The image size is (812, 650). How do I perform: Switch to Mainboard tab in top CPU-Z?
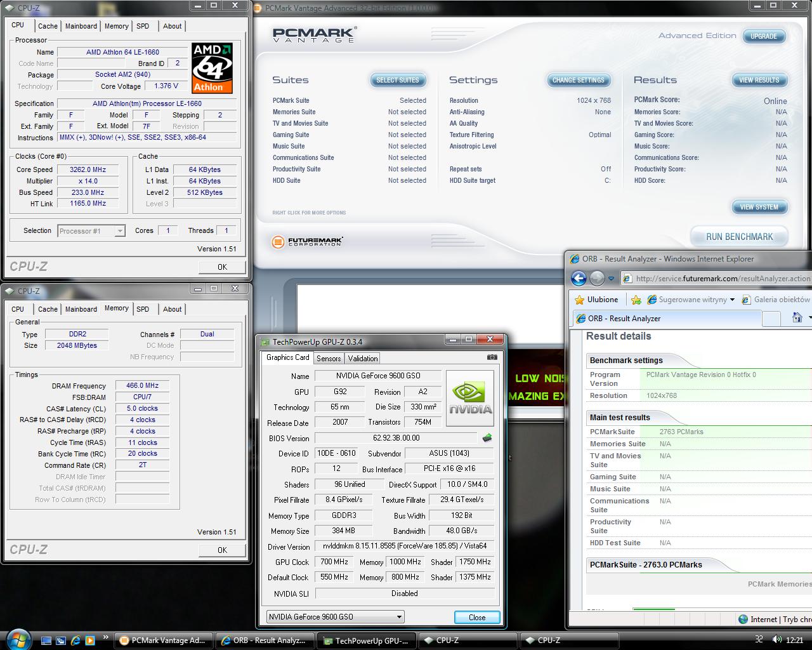[x=81, y=26]
